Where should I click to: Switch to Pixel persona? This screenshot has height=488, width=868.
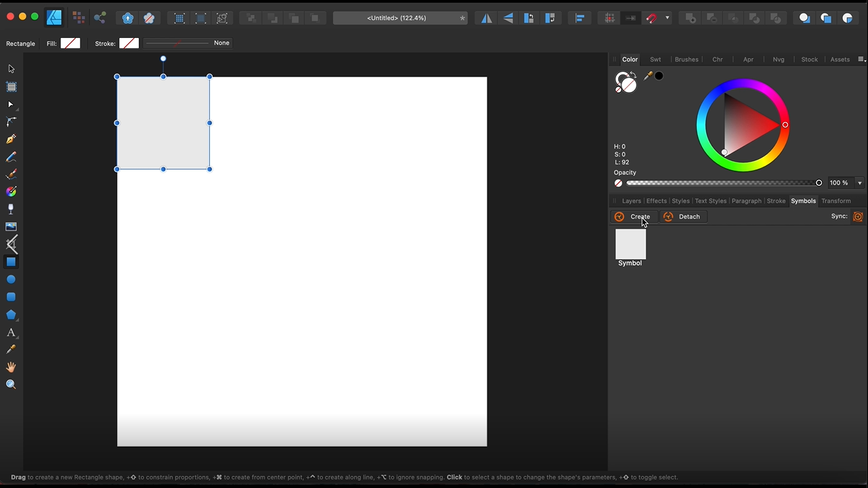coord(79,18)
